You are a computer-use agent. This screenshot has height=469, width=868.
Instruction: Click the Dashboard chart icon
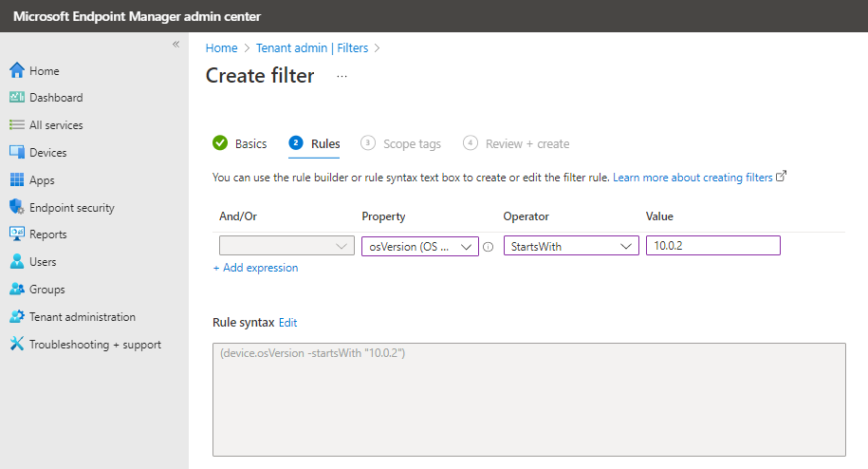[17, 98]
